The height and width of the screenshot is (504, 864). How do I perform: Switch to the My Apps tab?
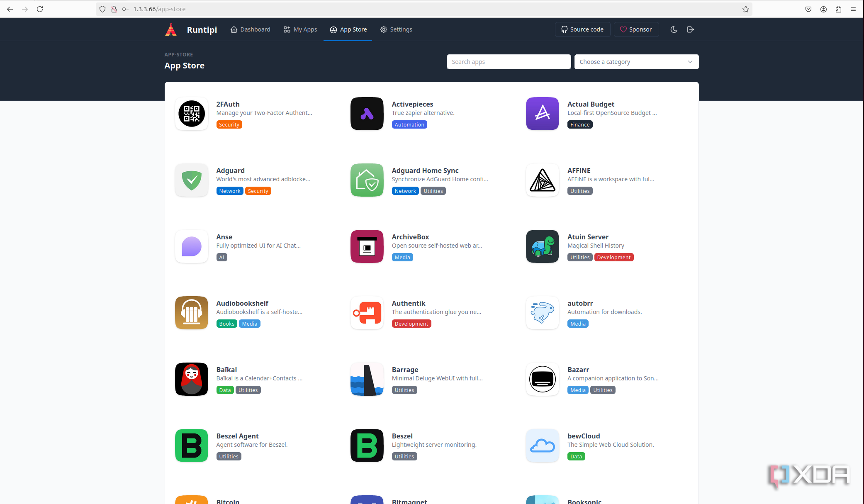(x=300, y=29)
